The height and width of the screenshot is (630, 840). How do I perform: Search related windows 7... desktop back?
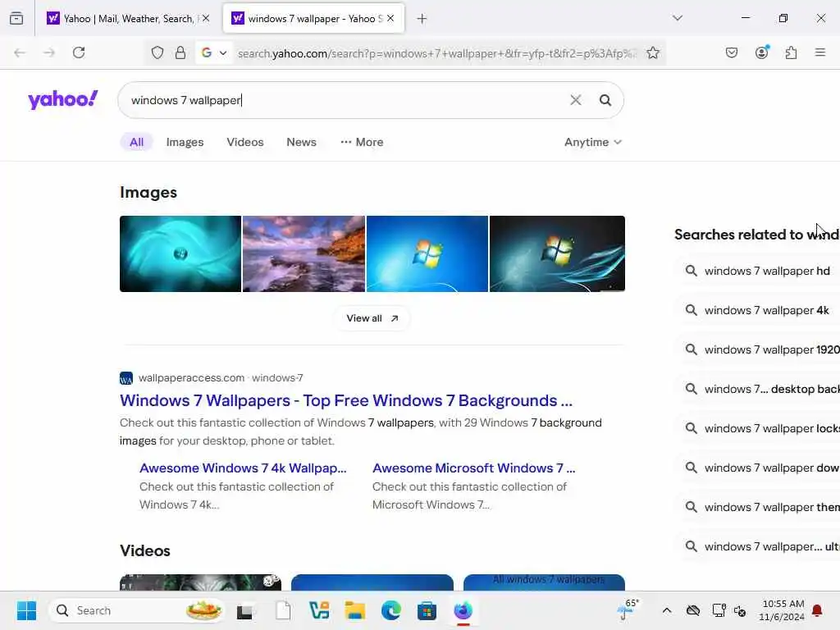(x=771, y=389)
